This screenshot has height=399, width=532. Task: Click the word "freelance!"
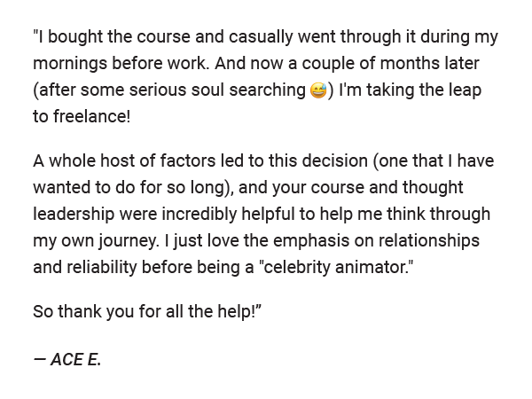(91, 116)
